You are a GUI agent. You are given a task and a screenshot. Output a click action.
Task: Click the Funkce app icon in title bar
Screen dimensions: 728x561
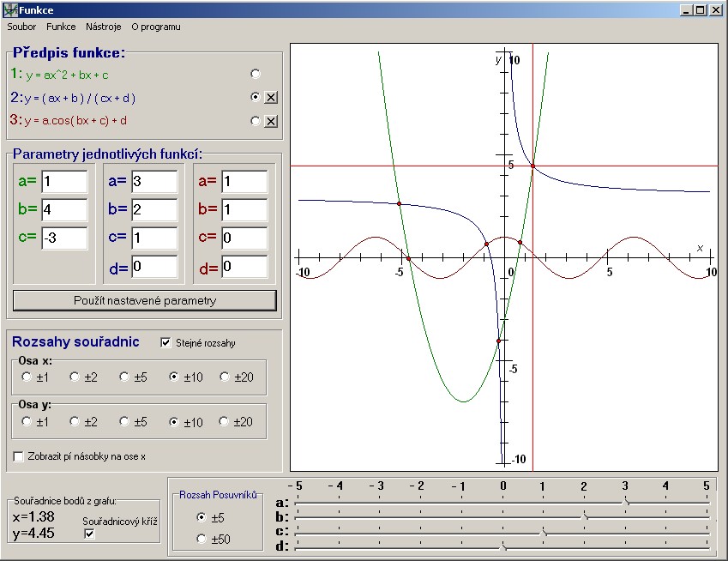(x=9, y=9)
